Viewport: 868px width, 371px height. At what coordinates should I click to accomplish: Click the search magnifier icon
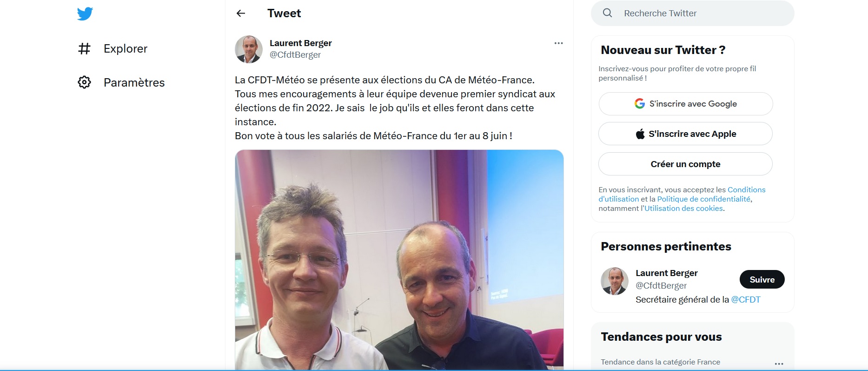coord(607,13)
